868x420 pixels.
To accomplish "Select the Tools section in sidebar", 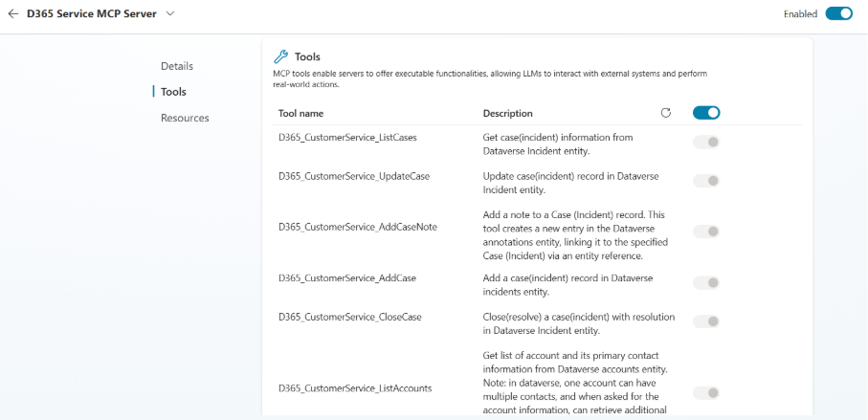I will point(173,92).
